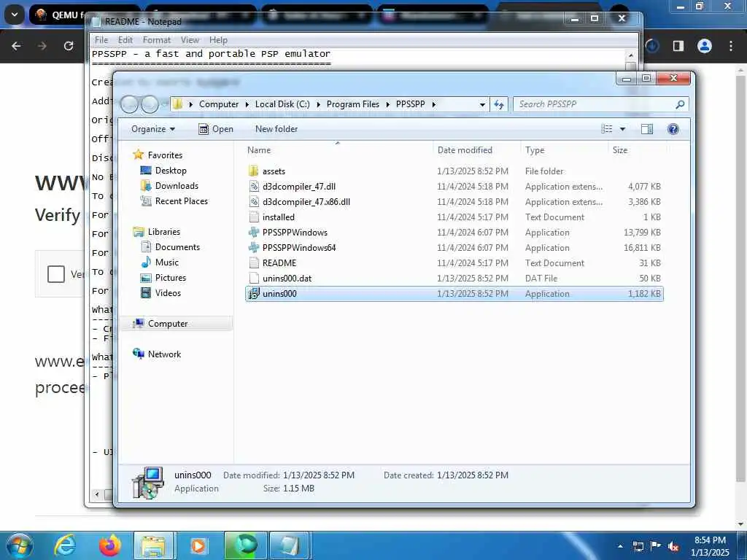Screen dimensions: 747x560
Task: Open Documents library in sidebar
Action: pos(171,246)
